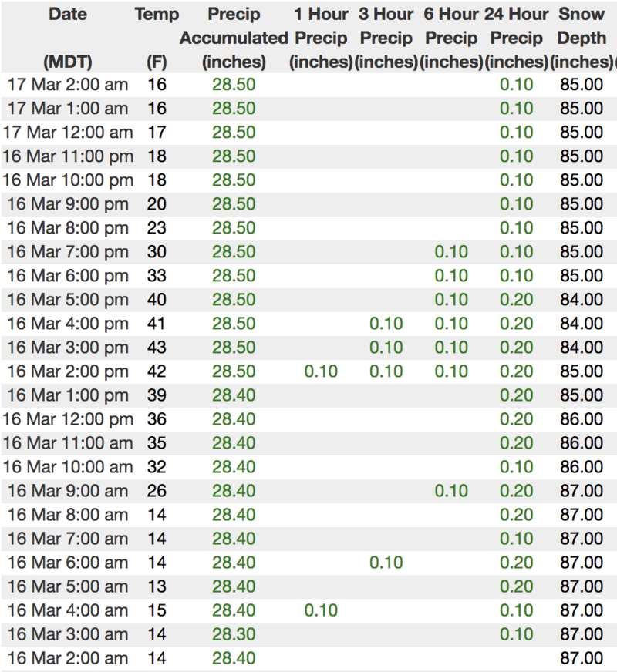Click 6 Hour Precip value at 9:00 am
Viewport: 617px width, 672px height.
[451, 491]
